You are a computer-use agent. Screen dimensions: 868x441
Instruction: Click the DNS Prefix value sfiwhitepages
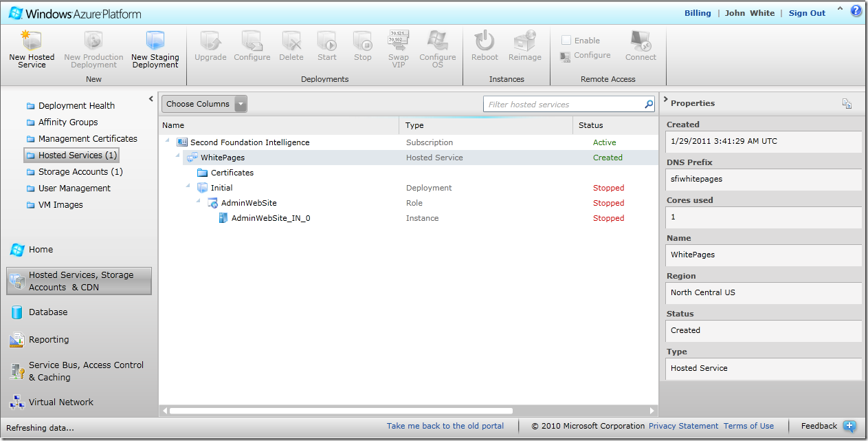click(x=763, y=179)
